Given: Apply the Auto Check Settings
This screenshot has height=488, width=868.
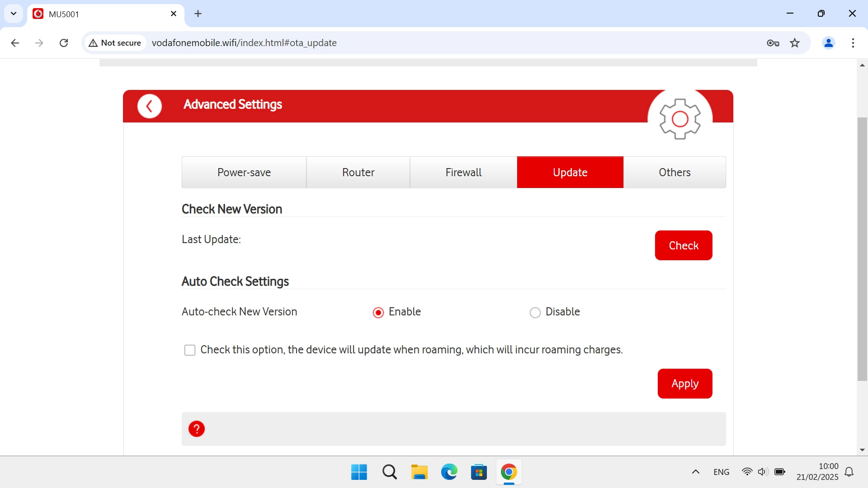Looking at the screenshot, I should pos(684,383).
